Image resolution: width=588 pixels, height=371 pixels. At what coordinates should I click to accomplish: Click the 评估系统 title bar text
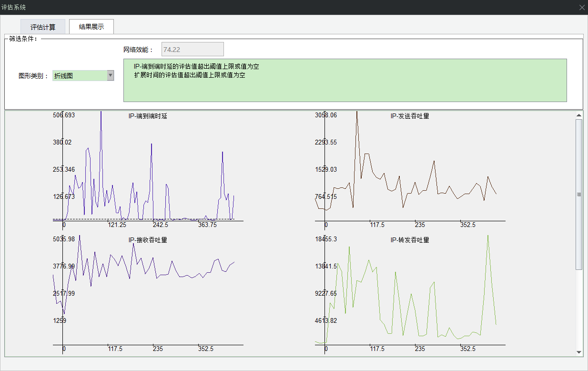[13, 7]
